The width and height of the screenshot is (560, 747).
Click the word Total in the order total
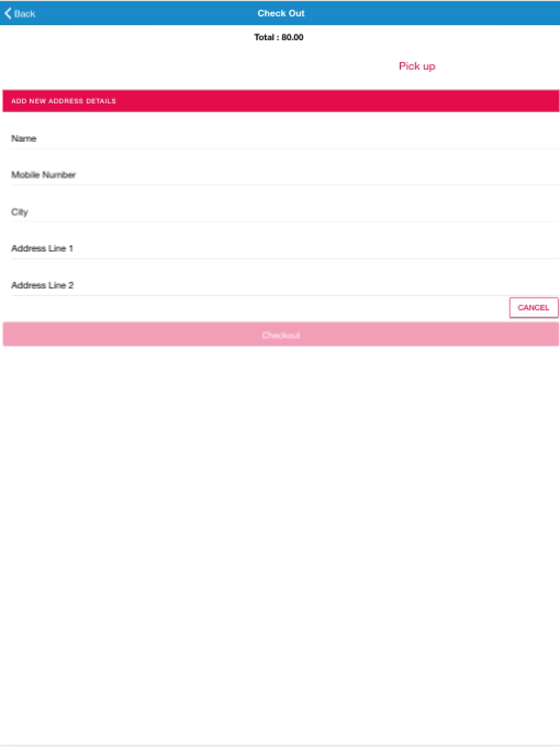[x=264, y=37]
